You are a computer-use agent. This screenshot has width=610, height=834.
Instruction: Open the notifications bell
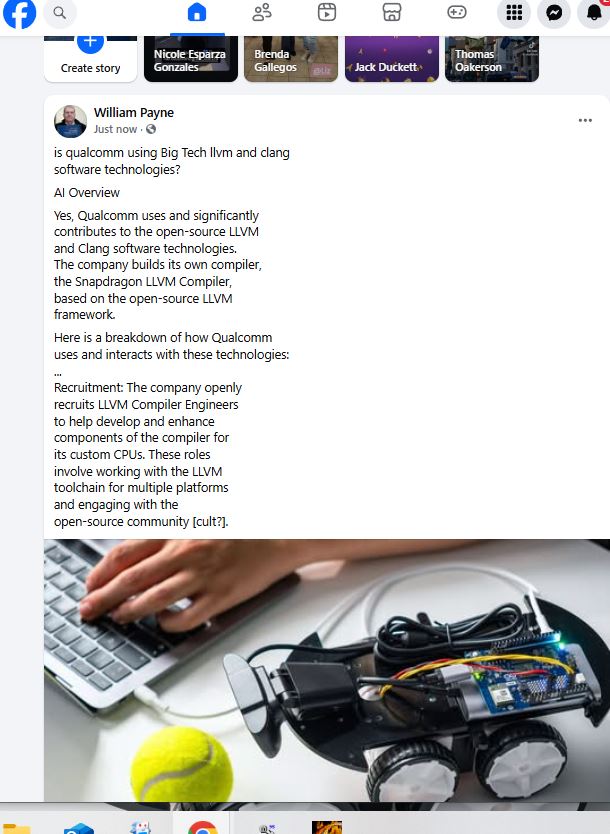pyautogui.click(x=594, y=13)
